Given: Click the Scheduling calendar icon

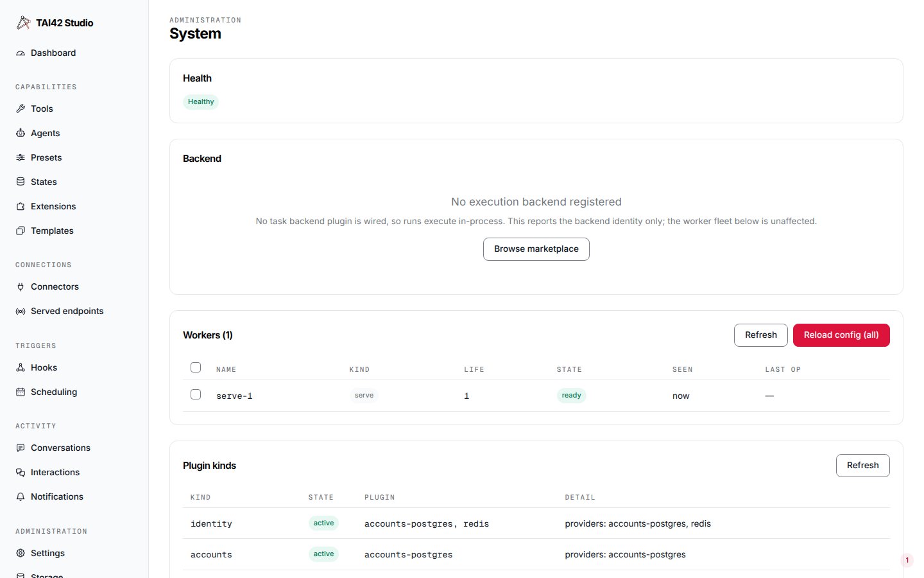Looking at the screenshot, I should click(x=21, y=392).
